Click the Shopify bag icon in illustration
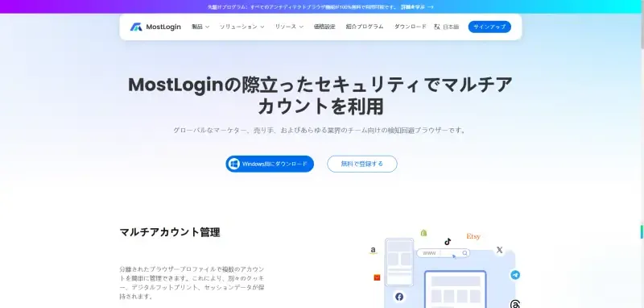644x308 pixels. (x=424, y=233)
